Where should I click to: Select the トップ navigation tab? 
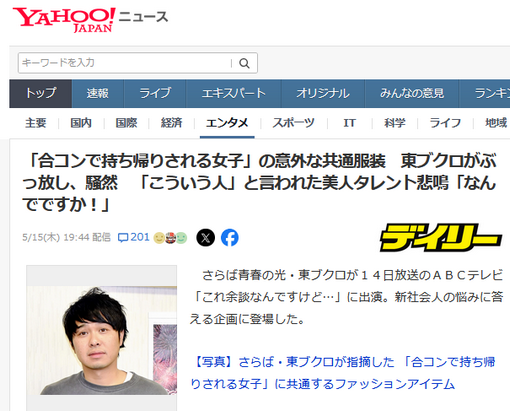[41, 93]
